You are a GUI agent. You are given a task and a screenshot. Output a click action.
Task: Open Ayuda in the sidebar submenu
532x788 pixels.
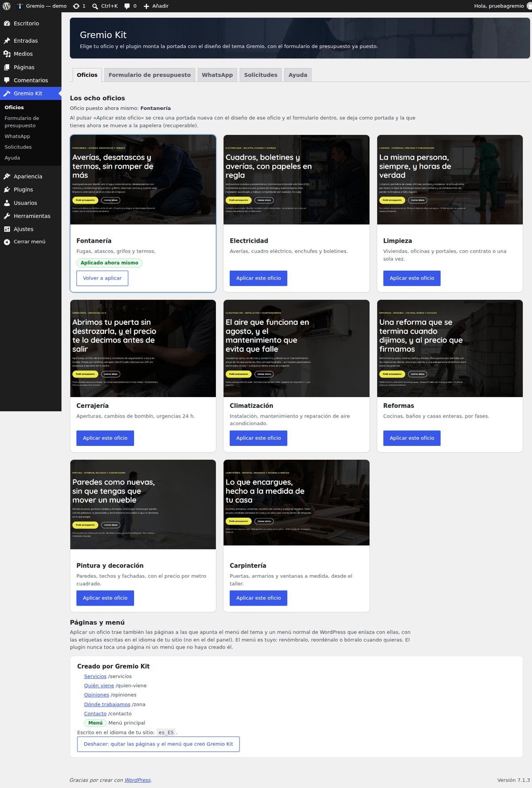click(12, 158)
